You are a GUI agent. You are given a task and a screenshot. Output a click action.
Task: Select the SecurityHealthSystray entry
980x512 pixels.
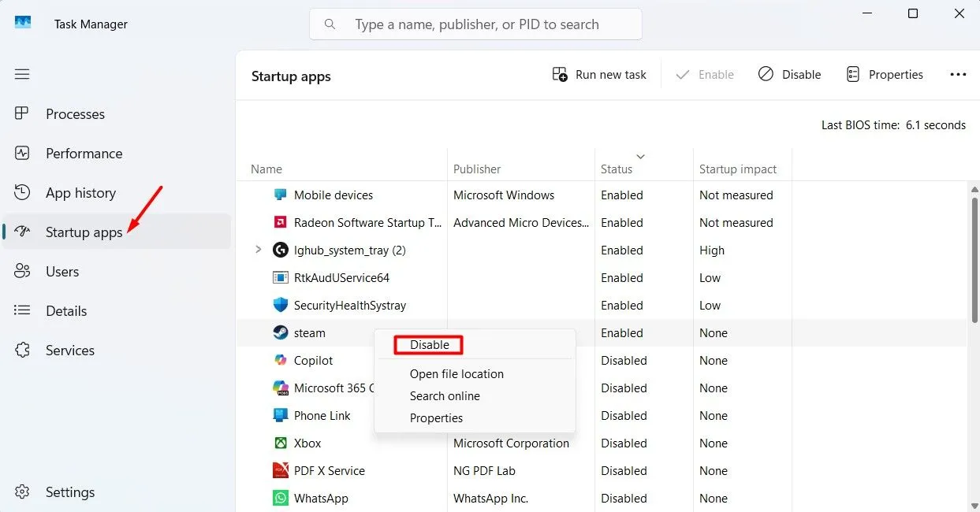[350, 306]
